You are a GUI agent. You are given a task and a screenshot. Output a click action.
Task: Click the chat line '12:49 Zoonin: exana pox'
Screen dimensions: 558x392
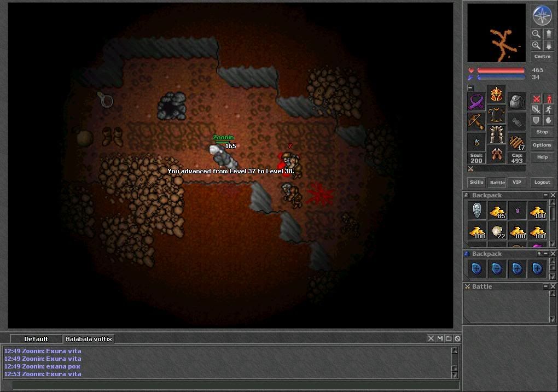42,366
